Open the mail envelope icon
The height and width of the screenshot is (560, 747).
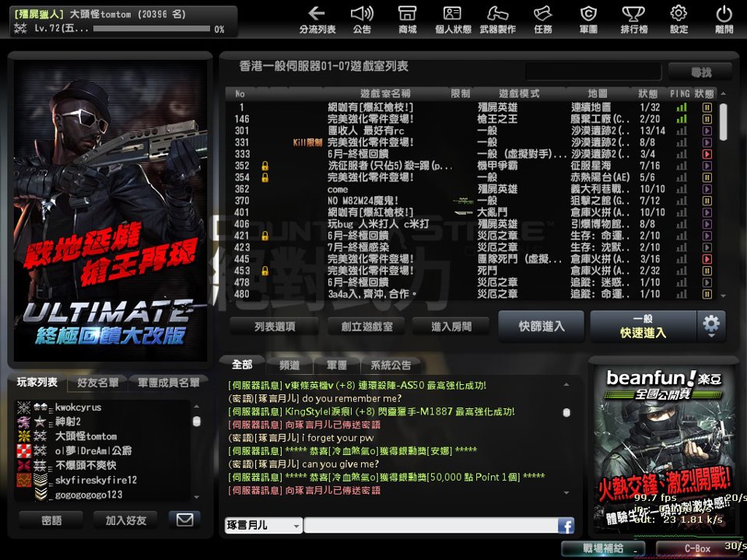(x=185, y=520)
